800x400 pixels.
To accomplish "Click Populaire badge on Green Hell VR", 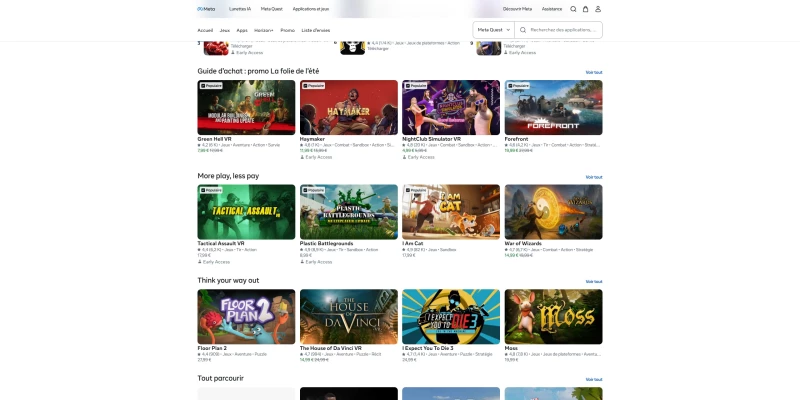I will pyautogui.click(x=211, y=86).
